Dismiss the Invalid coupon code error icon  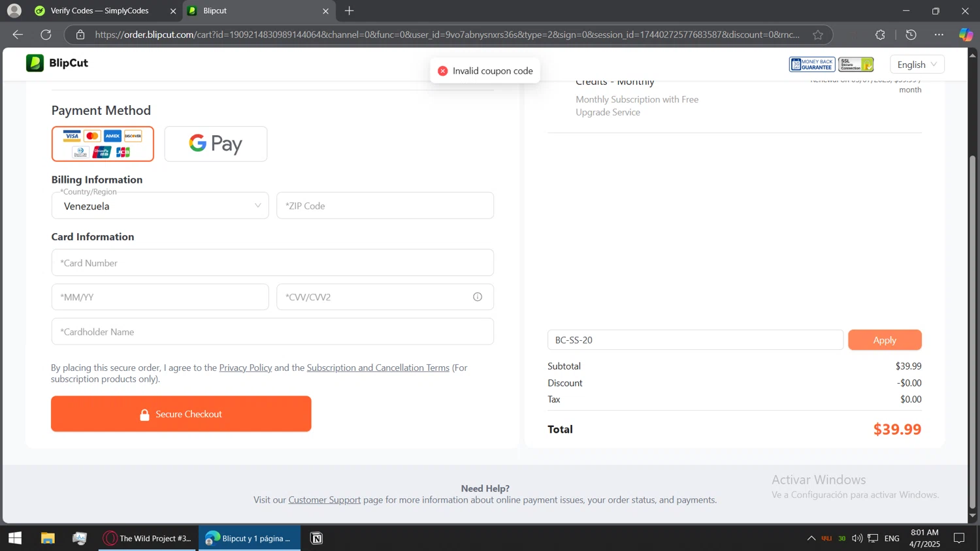(443, 71)
